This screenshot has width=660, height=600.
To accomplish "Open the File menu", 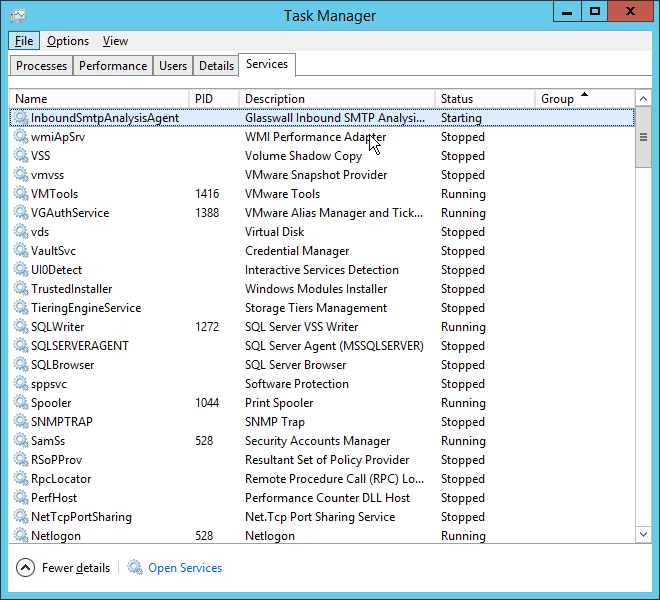I will tap(24, 41).
